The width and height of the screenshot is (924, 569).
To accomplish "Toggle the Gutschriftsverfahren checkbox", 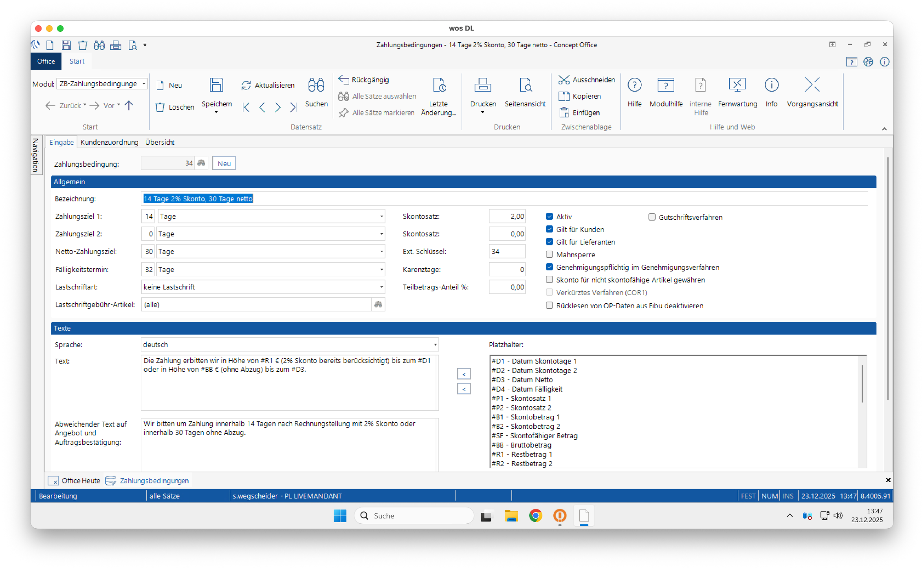I will (652, 217).
